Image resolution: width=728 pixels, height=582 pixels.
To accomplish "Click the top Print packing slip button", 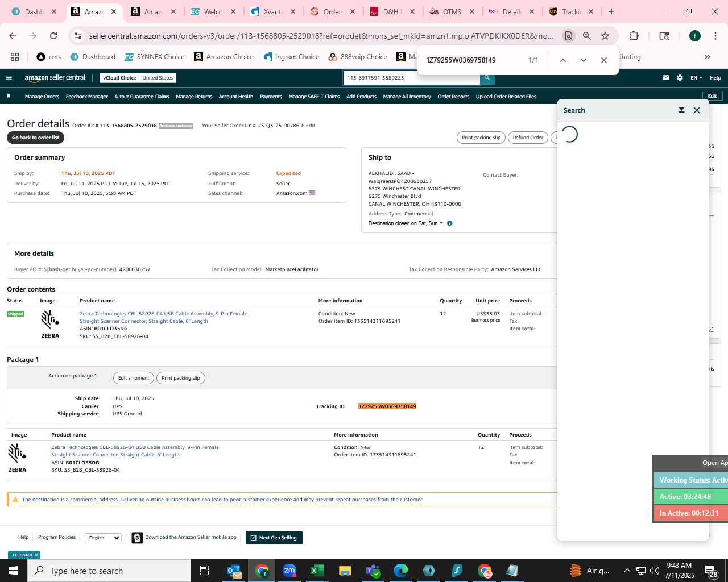I will tap(481, 138).
